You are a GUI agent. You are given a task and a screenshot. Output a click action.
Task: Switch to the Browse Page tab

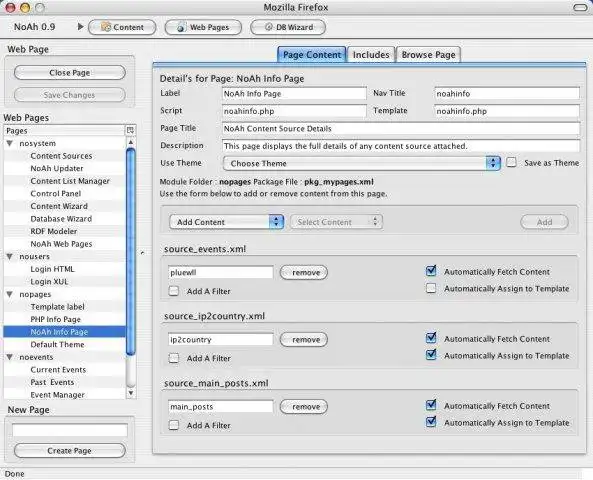(x=428, y=55)
